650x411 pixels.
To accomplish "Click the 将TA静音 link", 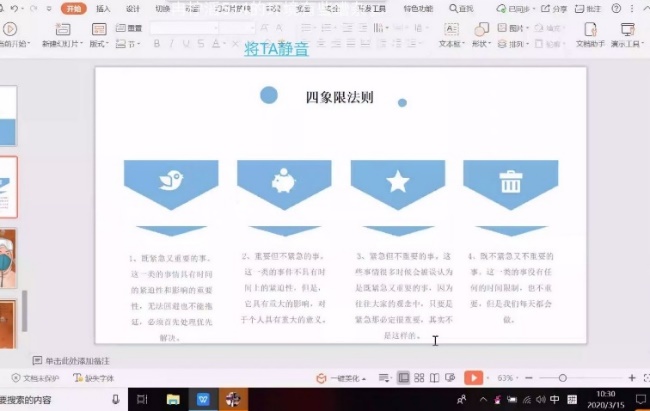I will [x=277, y=47].
